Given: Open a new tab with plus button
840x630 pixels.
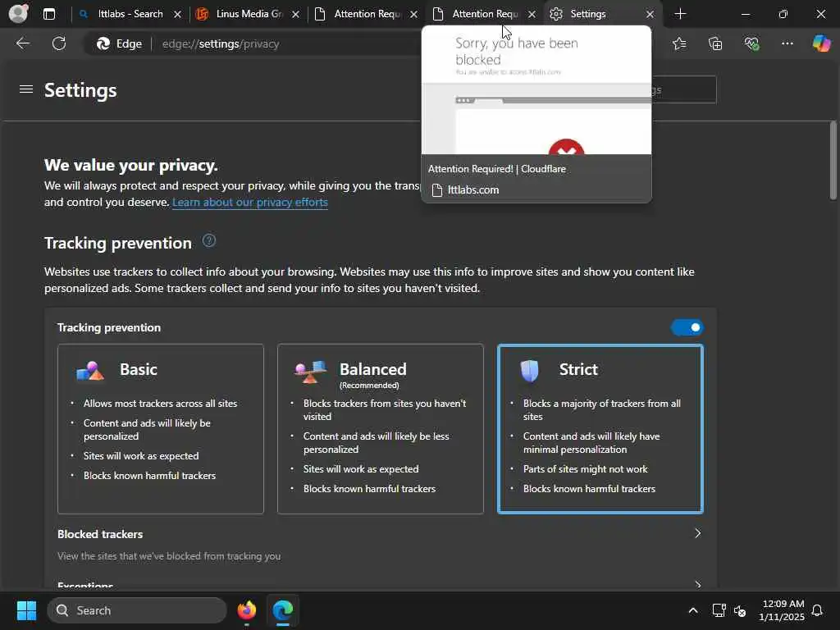Looking at the screenshot, I should (680, 14).
